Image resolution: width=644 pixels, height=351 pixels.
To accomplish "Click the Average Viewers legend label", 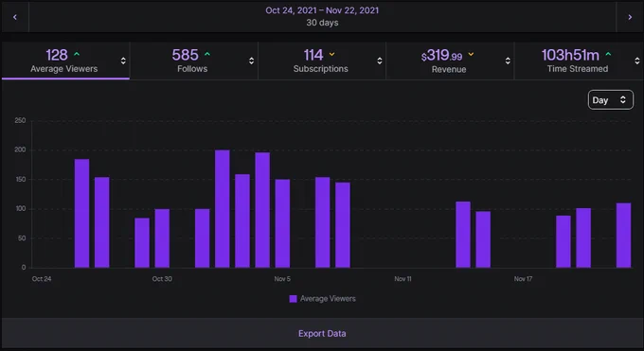I will pos(328,299).
